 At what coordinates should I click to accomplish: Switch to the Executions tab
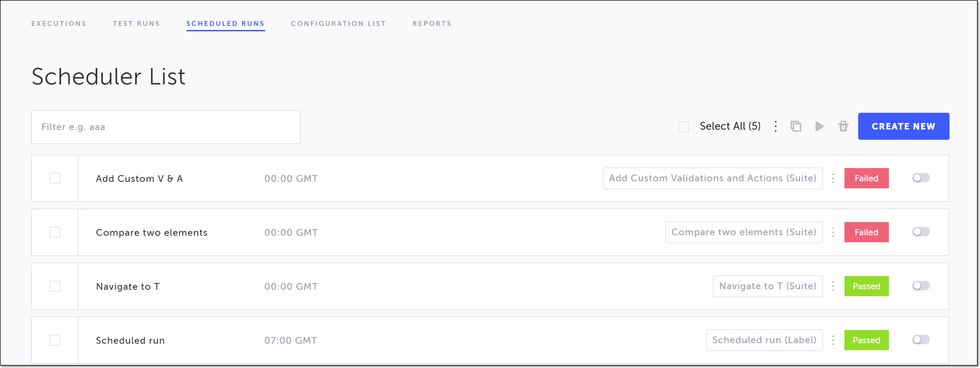58,24
